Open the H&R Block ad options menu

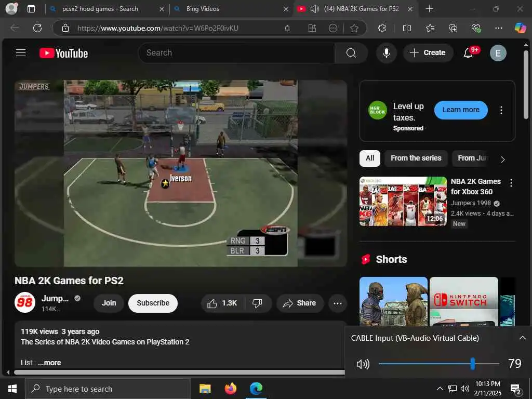point(501,110)
